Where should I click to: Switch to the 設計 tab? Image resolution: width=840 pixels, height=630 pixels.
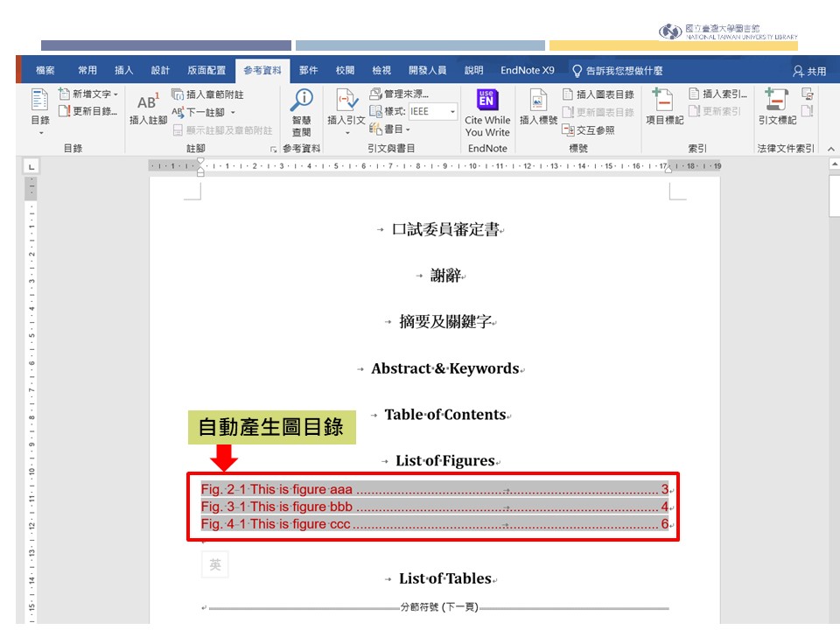tap(160, 70)
